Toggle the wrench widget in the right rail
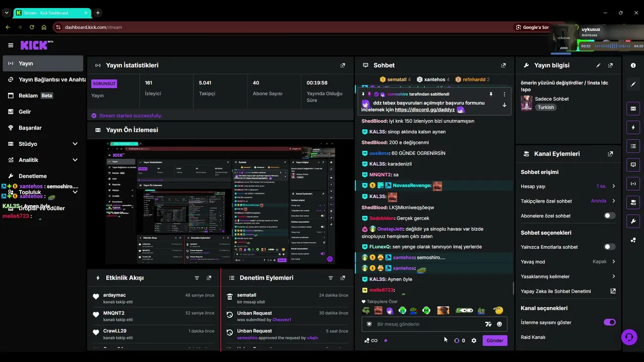Image resolution: width=644 pixels, height=362 pixels. [633, 221]
